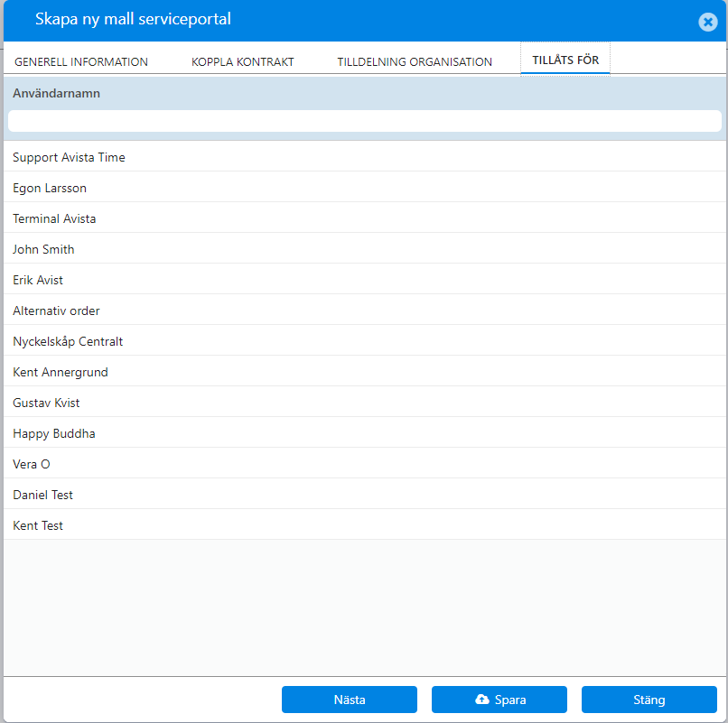This screenshot has width=728, height=723.
Task: Select the Kent Test row
Action: click(x=365, y=524)
